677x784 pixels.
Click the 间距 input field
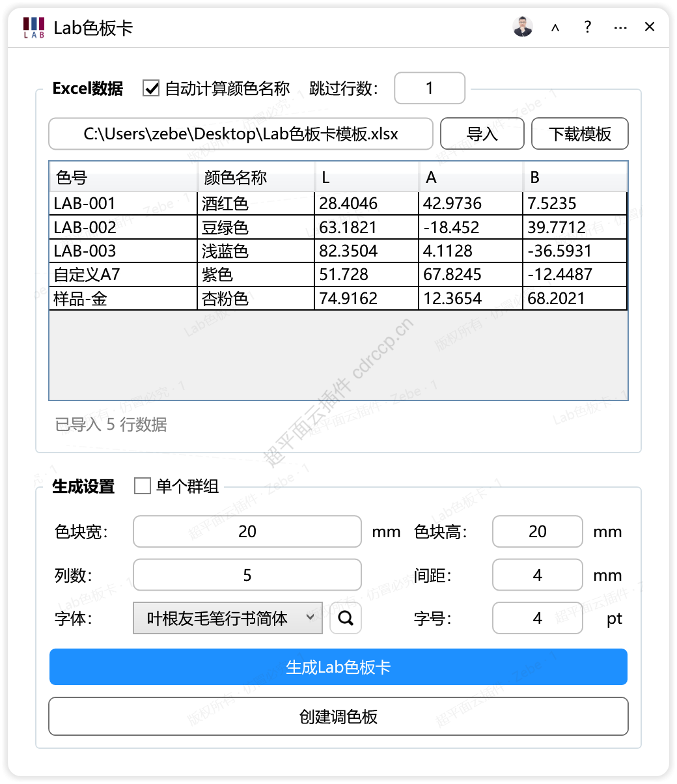(x=538, y=575)
